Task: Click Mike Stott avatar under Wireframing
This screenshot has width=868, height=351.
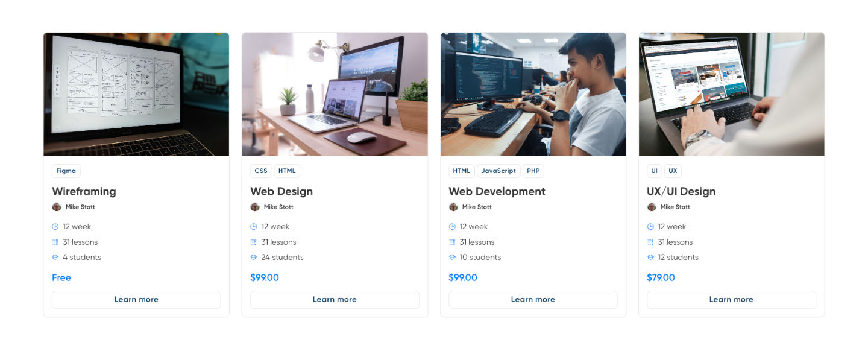Action: pyautogui.click(x=57, y=207)
